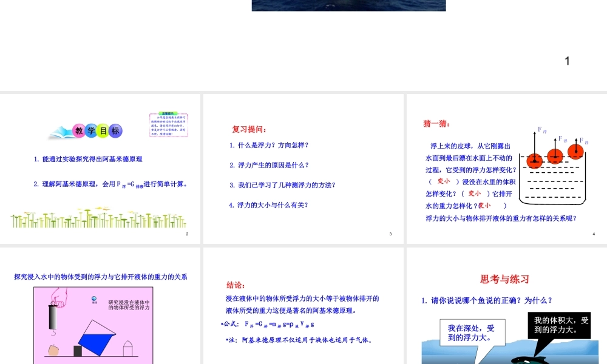Click the small empty beaker outline

127,348
